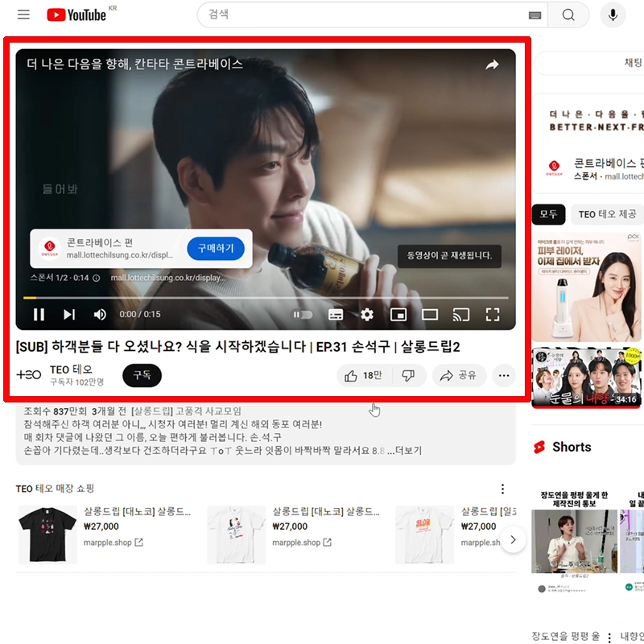Screen dimensions: 644x644
Task: Mute the video volume
Action: 99,315
